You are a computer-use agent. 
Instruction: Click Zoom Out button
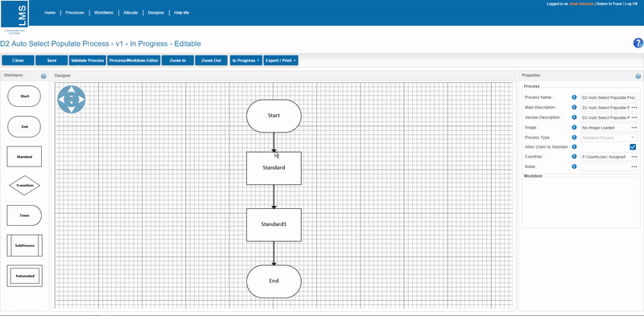pyautogui.click(x=212, y=60)
